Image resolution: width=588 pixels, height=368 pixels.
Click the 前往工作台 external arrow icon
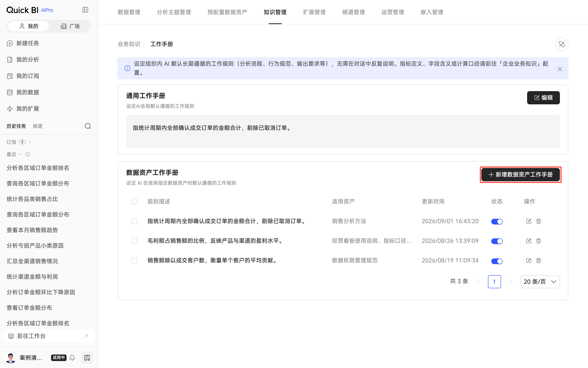pos(86,336)
